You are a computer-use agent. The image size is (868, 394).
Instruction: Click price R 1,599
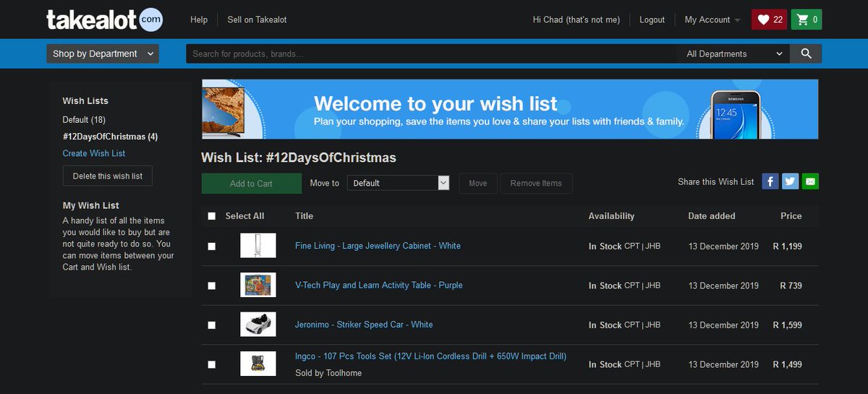coord(787,325)
